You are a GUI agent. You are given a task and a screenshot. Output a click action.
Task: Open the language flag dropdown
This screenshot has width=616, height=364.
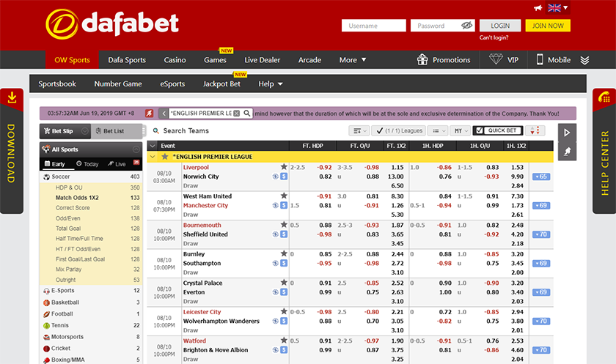[x=557, y=8]
